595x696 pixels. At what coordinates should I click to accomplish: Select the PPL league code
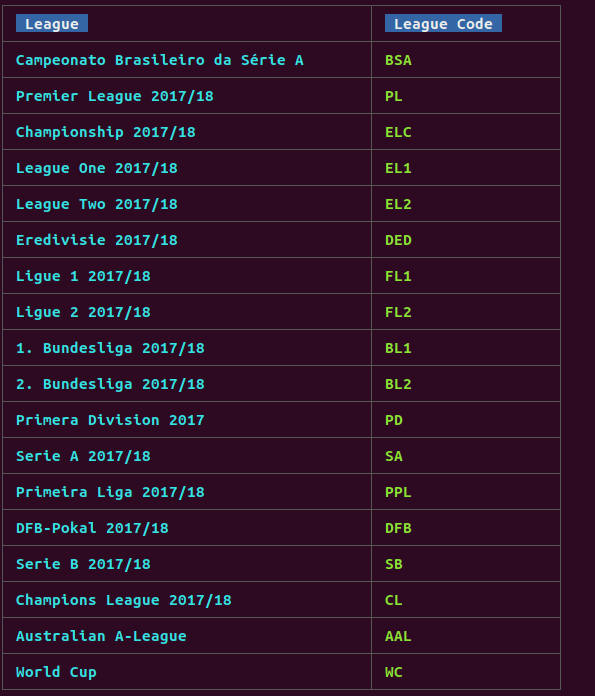coord(398,492)
